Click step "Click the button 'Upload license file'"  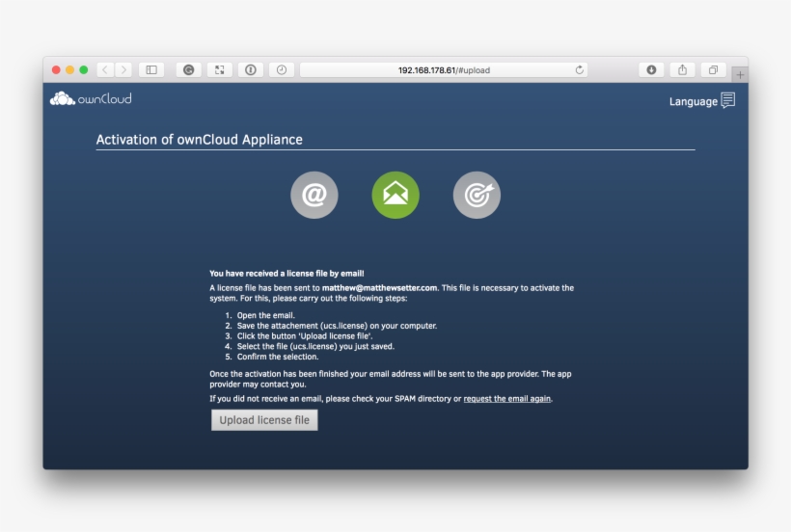tap(305, 336)
